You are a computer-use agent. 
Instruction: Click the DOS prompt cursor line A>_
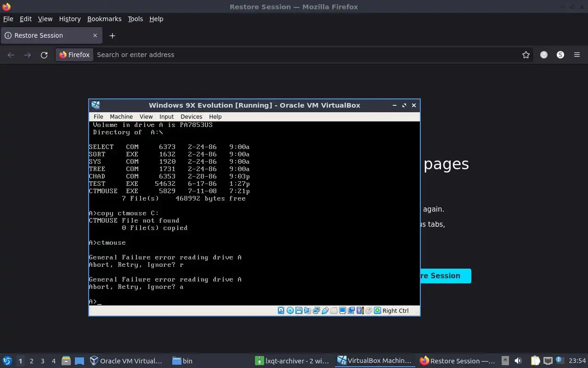pyautogui.click(x=95, y=301)
